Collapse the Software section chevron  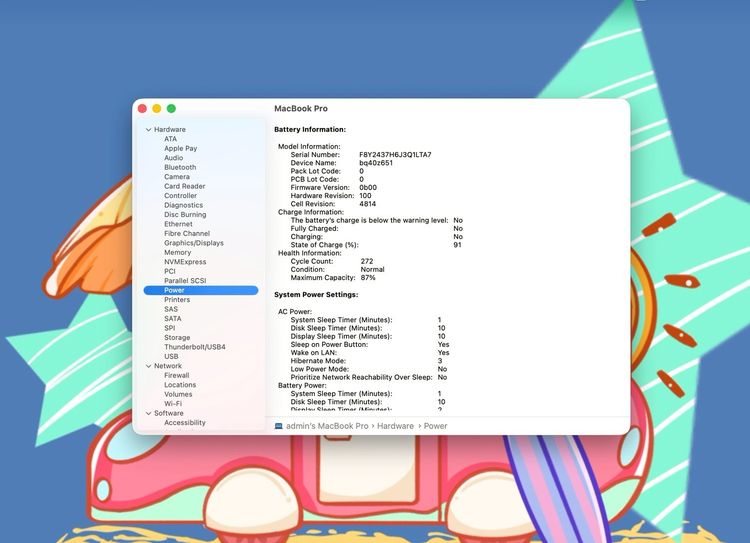(x=148, y=413)
